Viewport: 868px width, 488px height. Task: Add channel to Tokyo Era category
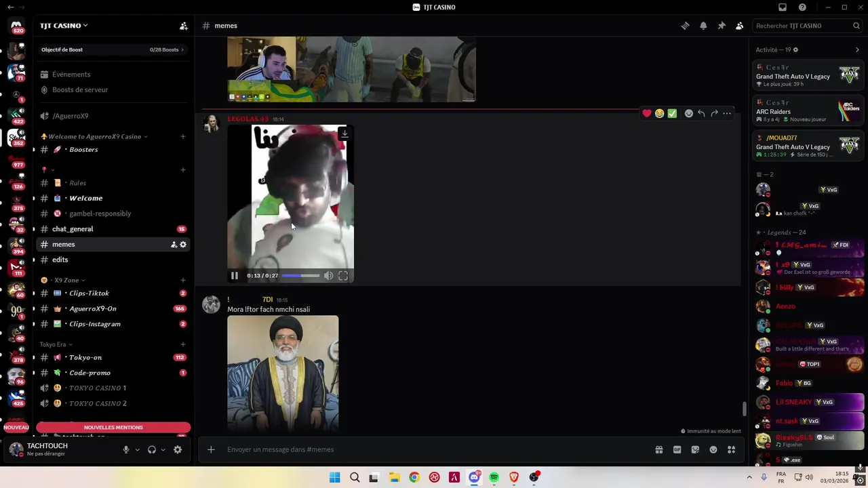pos(182,344)
